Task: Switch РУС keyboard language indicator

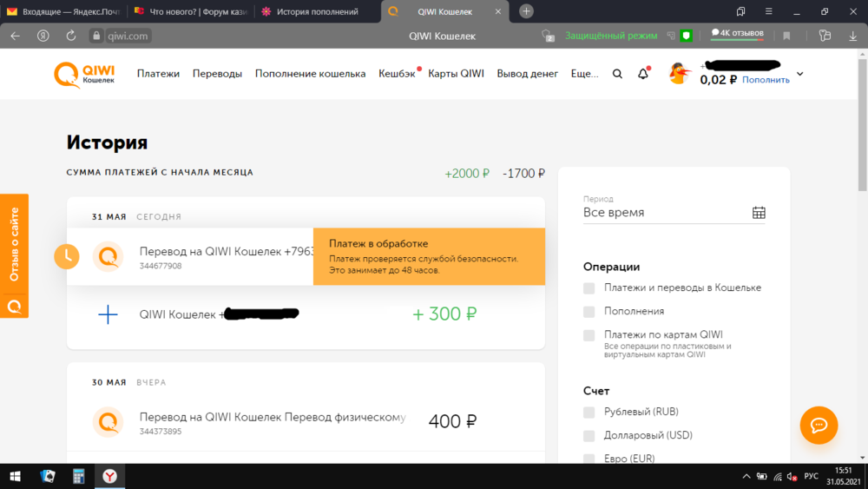Action: click(811, 476)
